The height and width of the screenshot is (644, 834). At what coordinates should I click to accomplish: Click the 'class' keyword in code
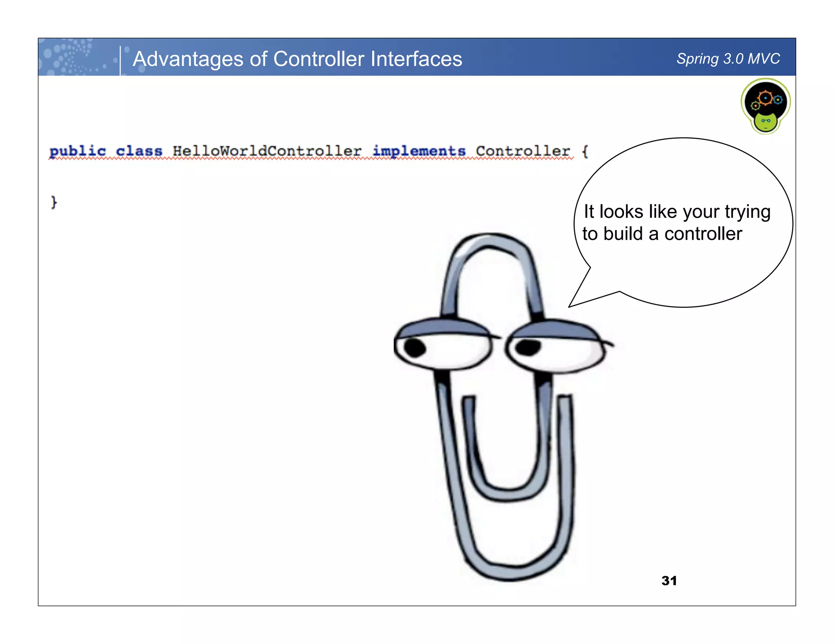tap(139, 151)
